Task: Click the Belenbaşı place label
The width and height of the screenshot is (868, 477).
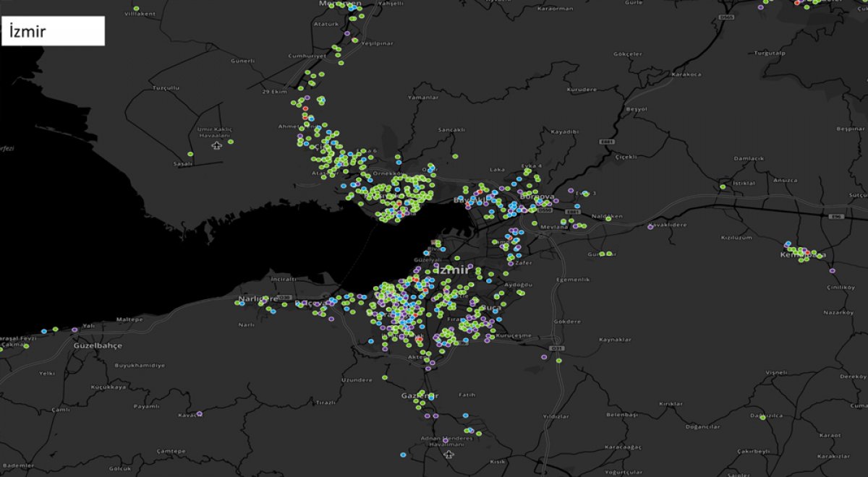Action: 622,415
